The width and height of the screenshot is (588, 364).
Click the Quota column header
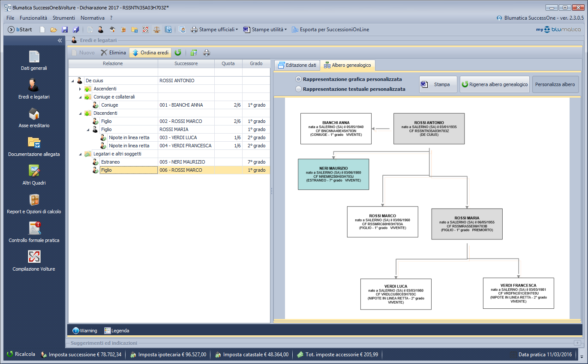(228, 63)
